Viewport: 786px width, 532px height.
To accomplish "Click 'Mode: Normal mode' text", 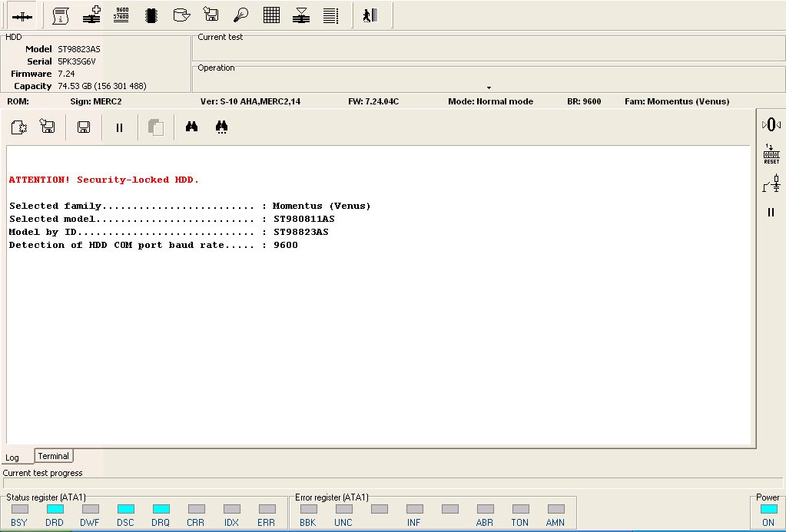I will click(491, 101).
